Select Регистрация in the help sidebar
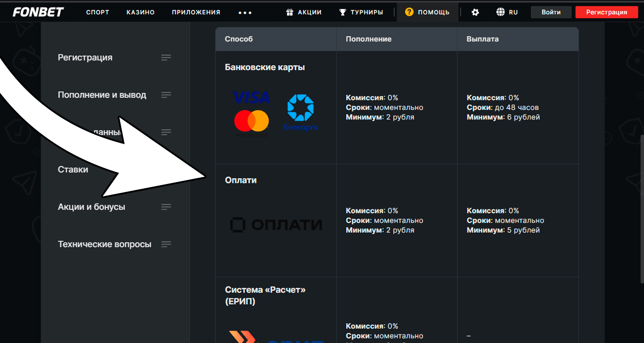The height and width of the screenshot is (343, 644). pyautogui.click(x=85, y=57)
